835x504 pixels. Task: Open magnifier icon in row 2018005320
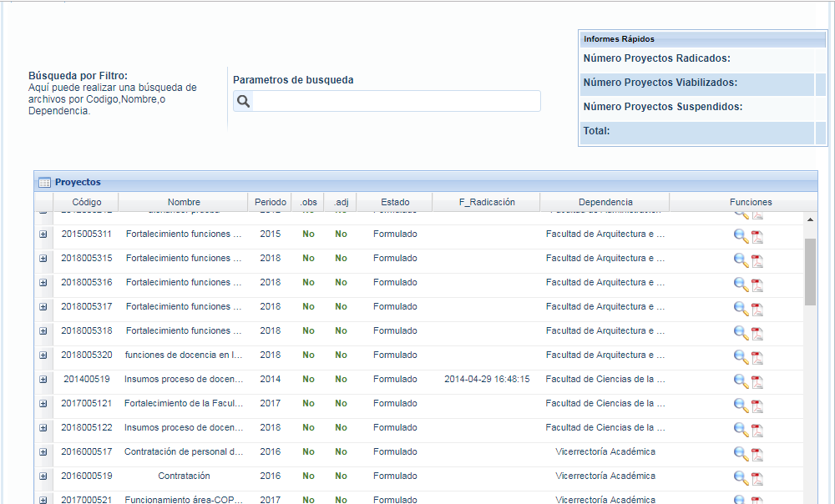pos(740,356)
